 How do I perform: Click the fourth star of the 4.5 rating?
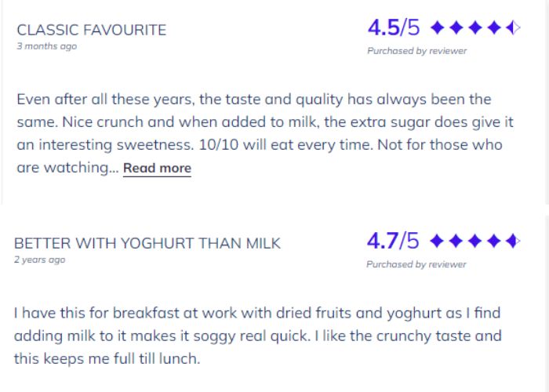point(494,29)
